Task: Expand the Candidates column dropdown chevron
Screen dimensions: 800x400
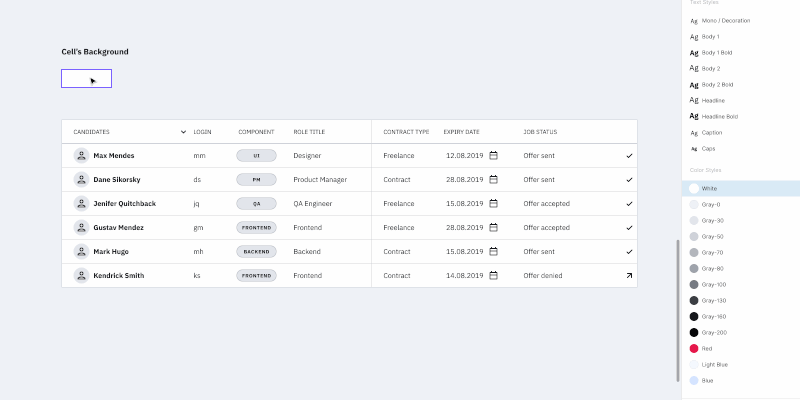Action: coord(183,132)
